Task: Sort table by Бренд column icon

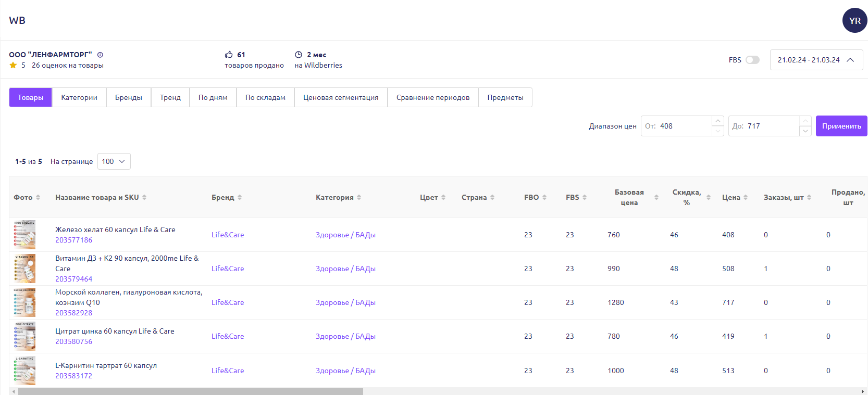Action: (x=240, y=197)
